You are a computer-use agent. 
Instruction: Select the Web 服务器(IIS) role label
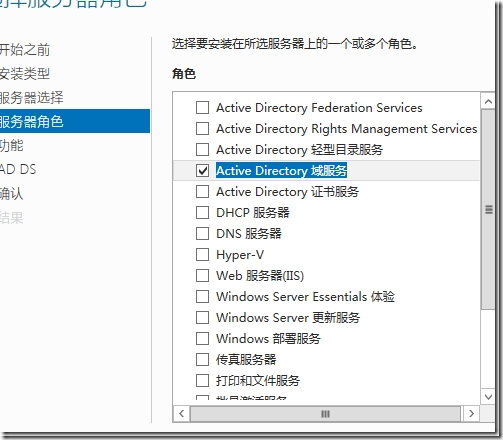coord(260,276)
